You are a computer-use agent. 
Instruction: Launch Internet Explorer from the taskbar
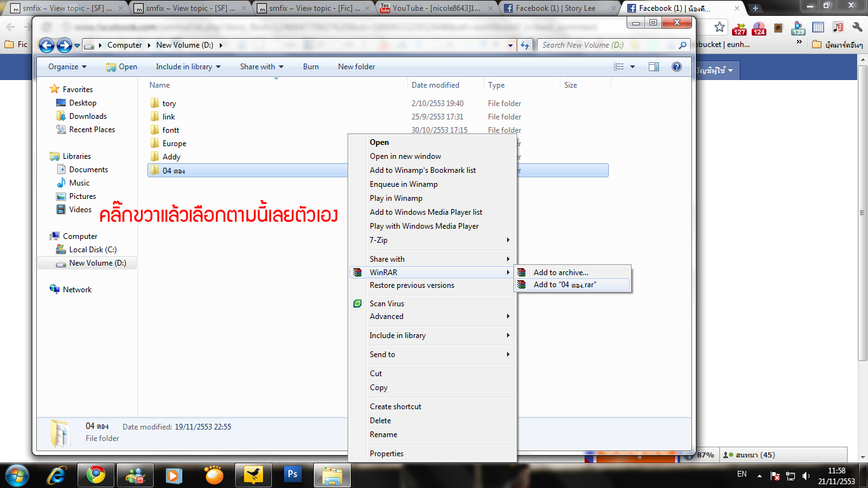click(57, 475)
